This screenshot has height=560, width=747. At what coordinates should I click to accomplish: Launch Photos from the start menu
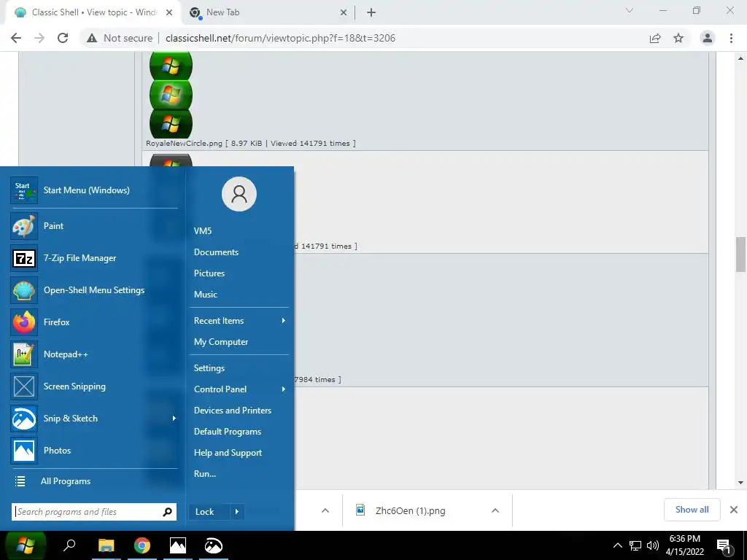94,451
